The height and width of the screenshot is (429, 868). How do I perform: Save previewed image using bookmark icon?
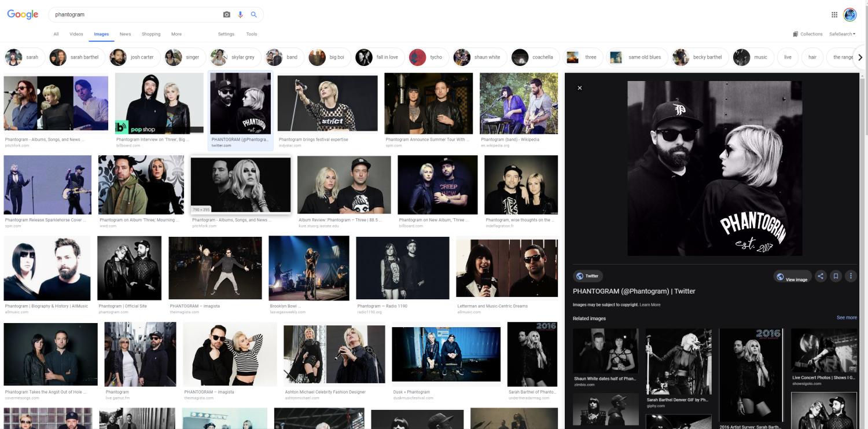pos(836,276)
